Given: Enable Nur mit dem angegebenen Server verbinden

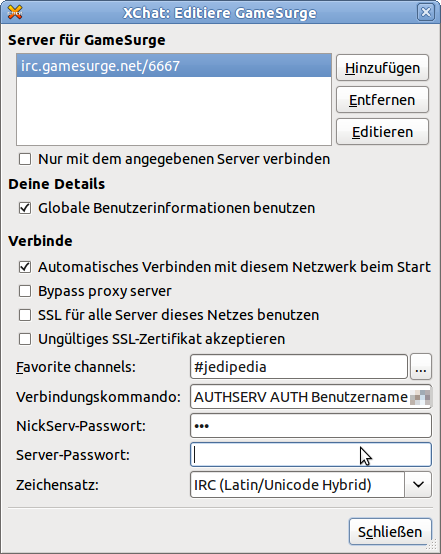Looking at the screenshot, I should (x=25, y=159).
